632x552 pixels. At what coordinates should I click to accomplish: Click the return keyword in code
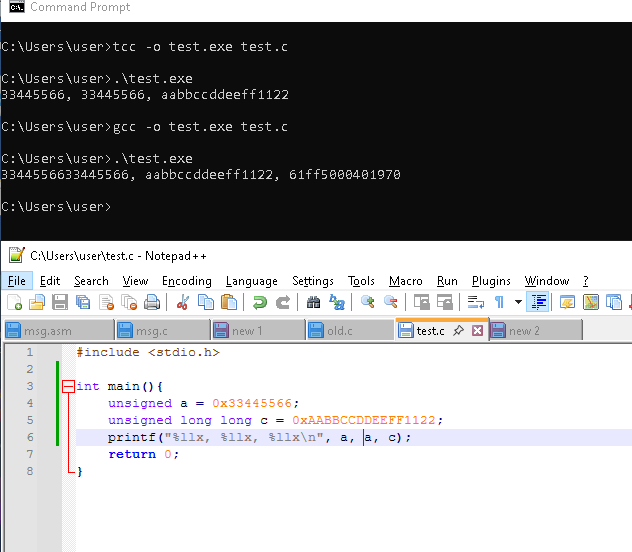coord(132,454)
